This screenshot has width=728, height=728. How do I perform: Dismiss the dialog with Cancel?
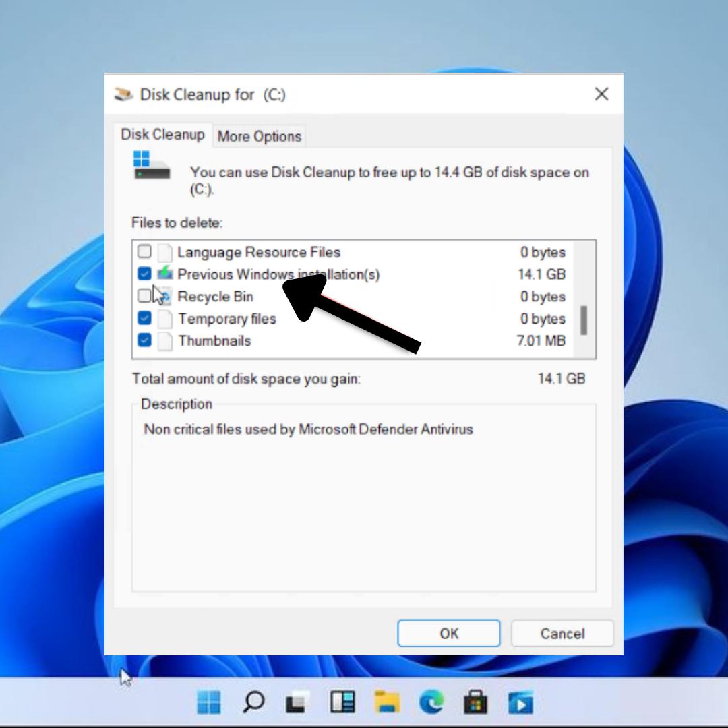click(562, 633)
